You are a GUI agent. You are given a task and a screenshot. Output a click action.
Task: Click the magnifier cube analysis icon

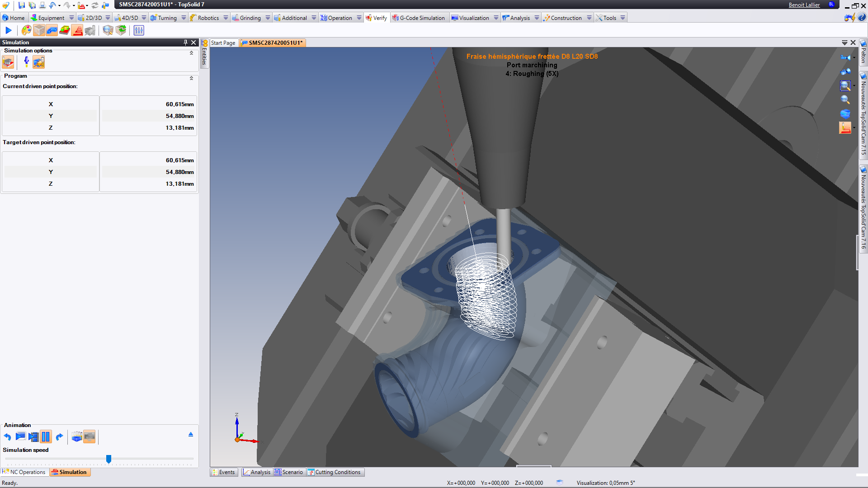[108, 30]
